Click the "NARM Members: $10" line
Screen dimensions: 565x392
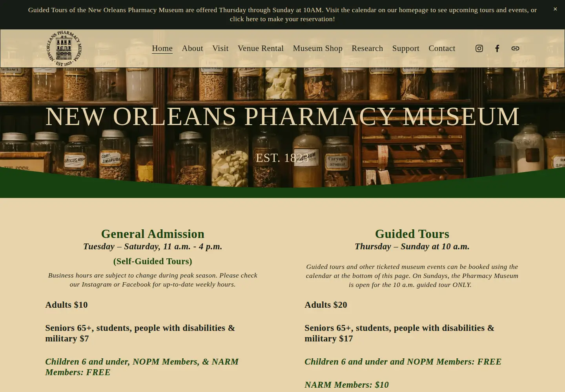click(346, 385)
